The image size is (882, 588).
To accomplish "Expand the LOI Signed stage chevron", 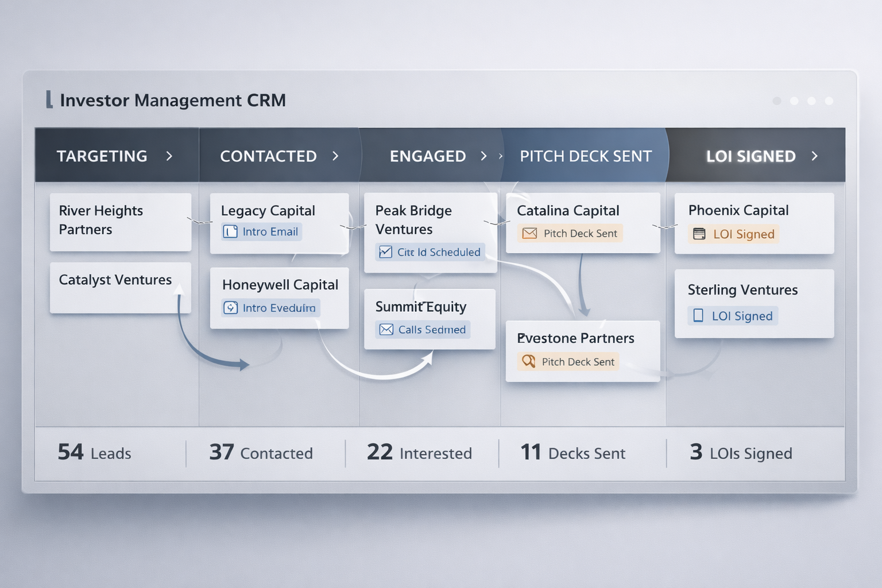I will pos(814,156).
